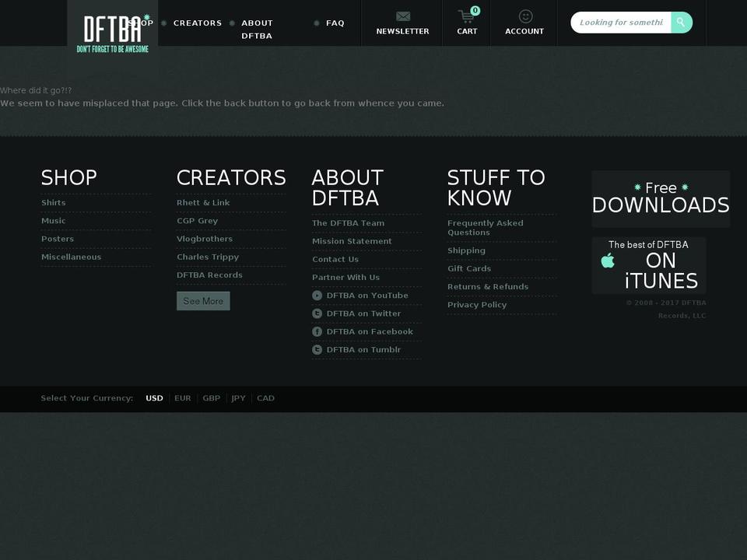747x560 pixels.
Task: Open the Contact Us link
Action: (x=335, y=259)
